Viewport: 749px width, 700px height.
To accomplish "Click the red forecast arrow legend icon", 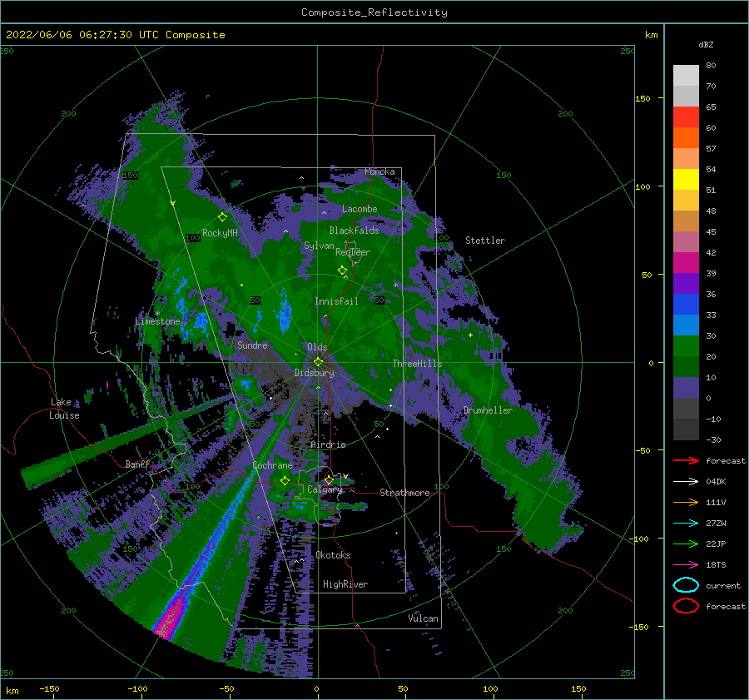I will (686, 460).
